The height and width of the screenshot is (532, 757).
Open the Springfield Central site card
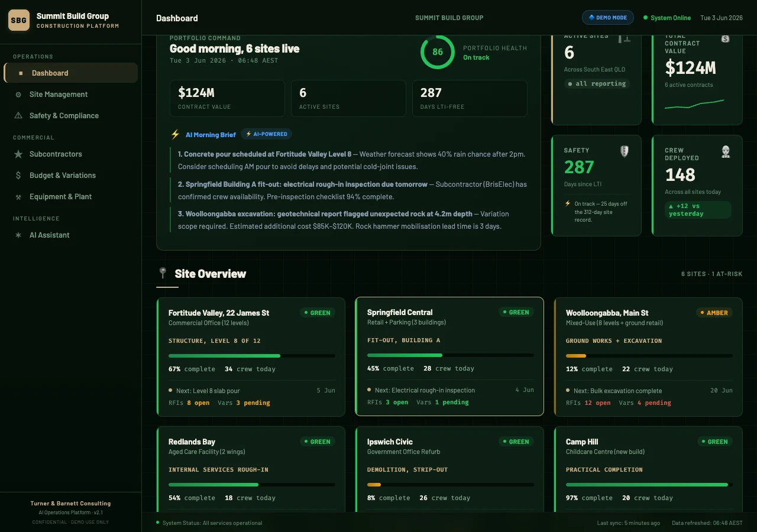[x=449, y=356]
